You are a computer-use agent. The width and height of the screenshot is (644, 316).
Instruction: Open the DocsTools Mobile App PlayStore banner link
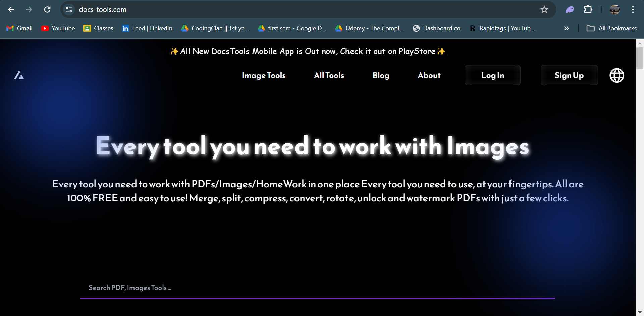[x=308, y=51]
